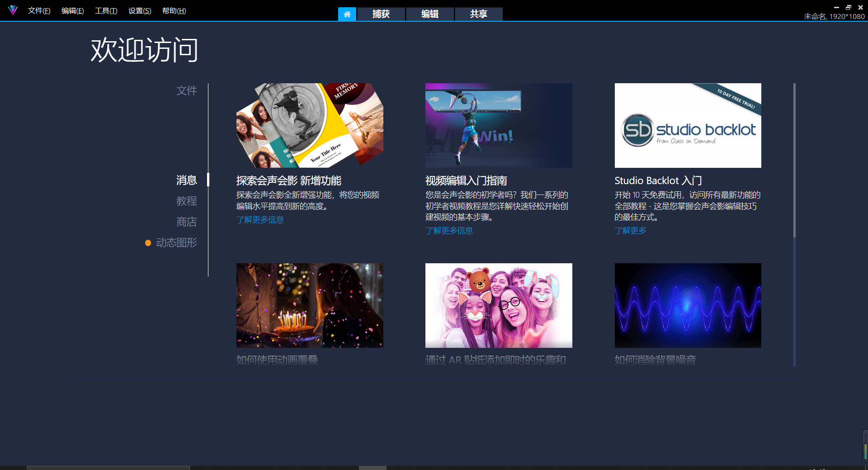
Task: Select 教程 in the welcome sidebar
Action: click(x=187, y=201)
